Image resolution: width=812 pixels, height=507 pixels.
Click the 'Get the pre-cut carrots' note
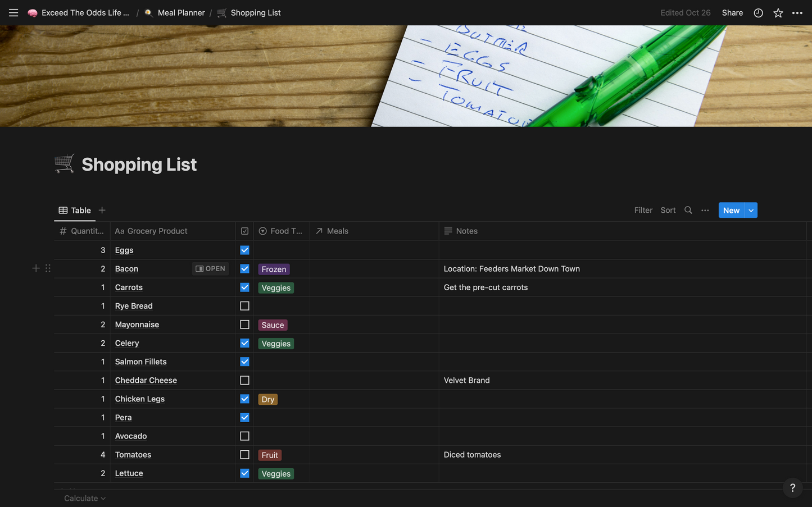click(x=486, y=287)
